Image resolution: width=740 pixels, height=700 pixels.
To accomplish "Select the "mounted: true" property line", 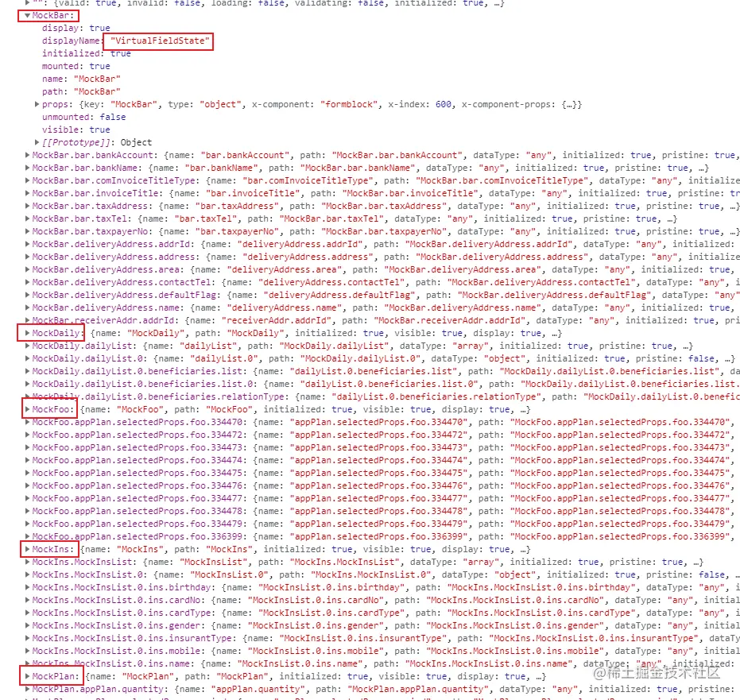I will pyautogui.click(x=76, y=66).
